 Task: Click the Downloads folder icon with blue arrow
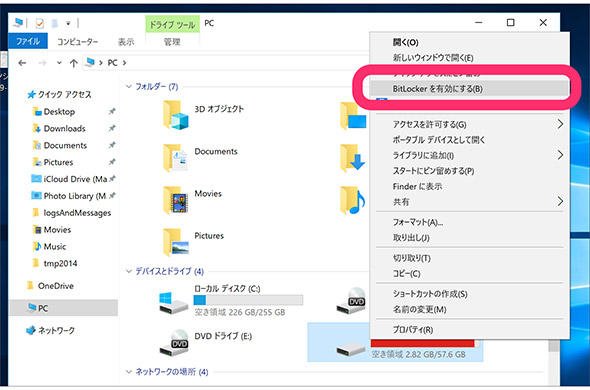(353, 157)
